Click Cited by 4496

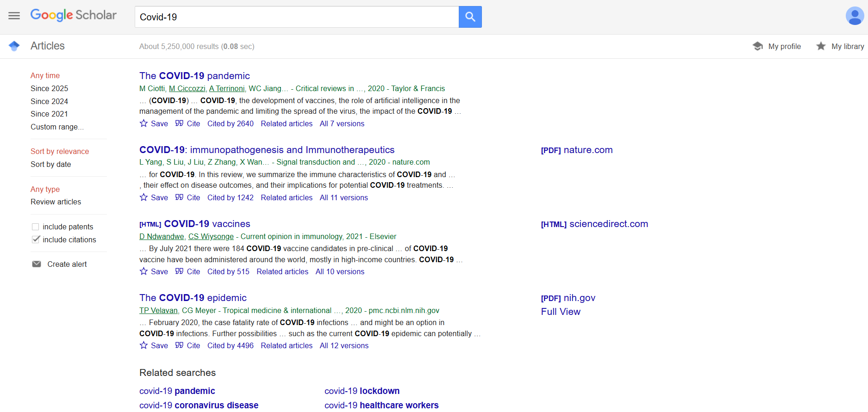231,345
